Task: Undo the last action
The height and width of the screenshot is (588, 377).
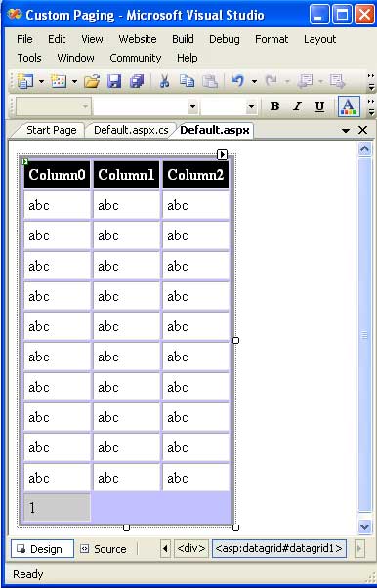Action: tap(238, 81)
